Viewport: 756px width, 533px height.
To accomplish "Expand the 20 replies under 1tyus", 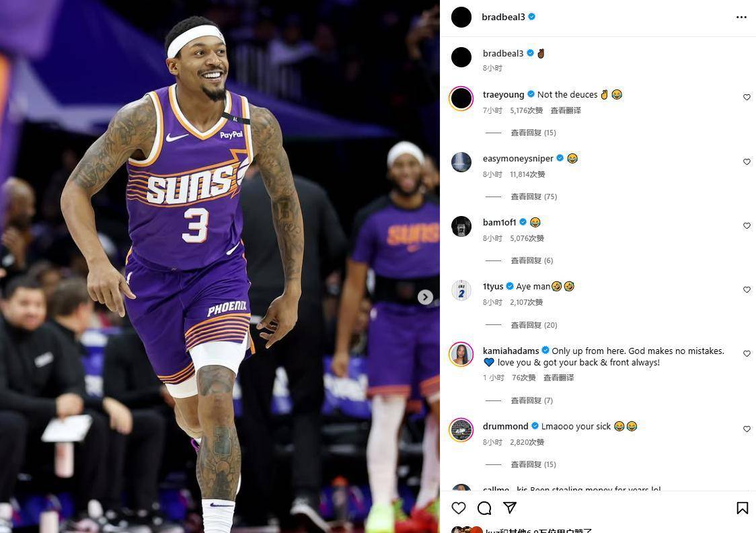I will [x=534, y=325].
